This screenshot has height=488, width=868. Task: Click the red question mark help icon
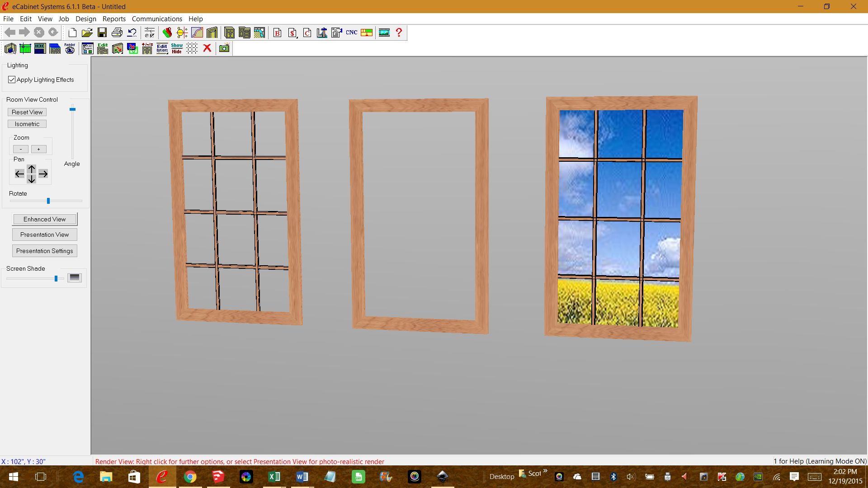pos(399,33)
